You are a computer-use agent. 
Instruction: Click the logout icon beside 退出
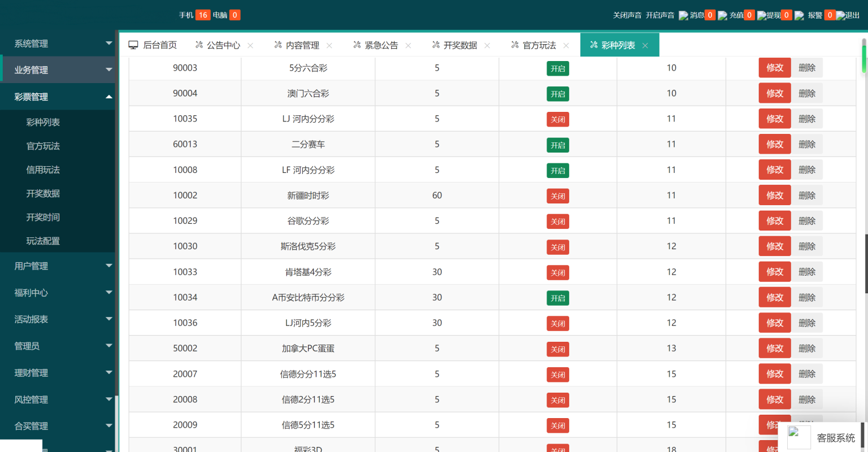[x=840, y=16]
